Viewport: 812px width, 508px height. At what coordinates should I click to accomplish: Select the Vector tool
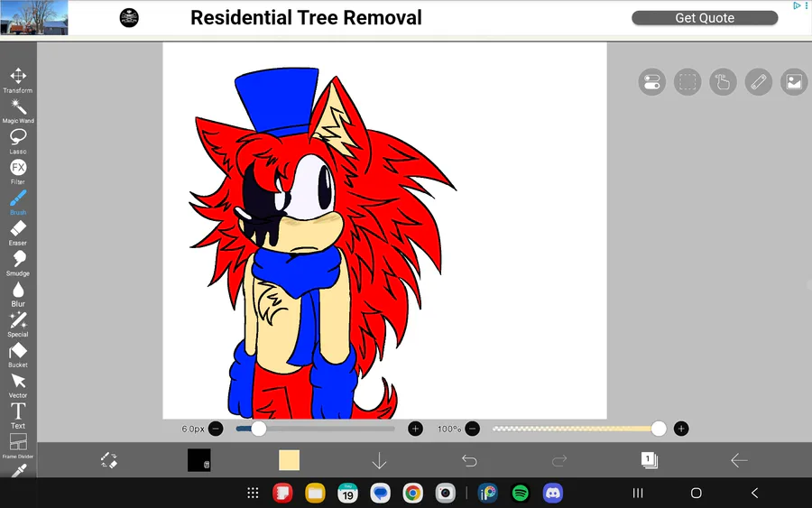point(18,386)
